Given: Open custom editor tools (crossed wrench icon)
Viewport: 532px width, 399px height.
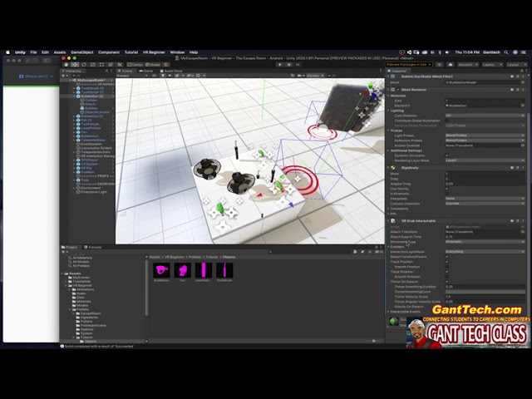Looking at the screenshot, I should coord(120,65).
